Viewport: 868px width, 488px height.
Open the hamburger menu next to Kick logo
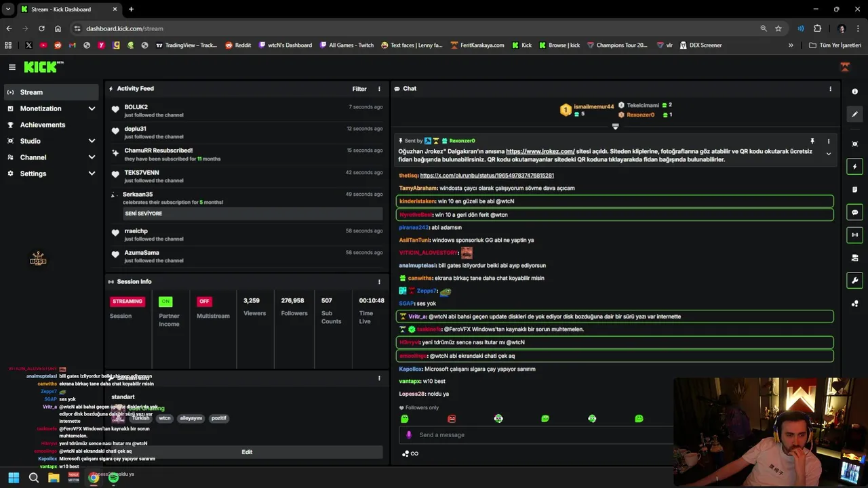coord(12,67)
